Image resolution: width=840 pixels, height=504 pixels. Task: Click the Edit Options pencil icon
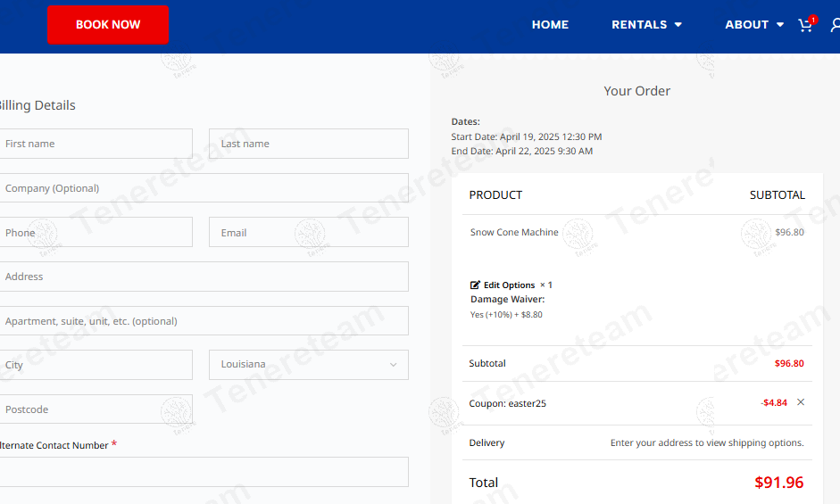click(475, 285)
